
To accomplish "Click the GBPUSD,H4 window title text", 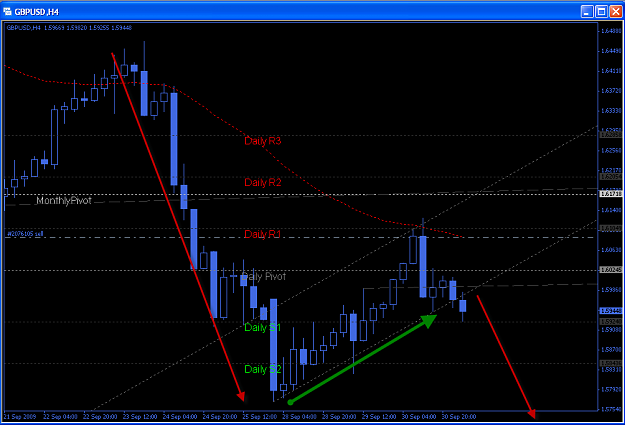I will (37, 12).
